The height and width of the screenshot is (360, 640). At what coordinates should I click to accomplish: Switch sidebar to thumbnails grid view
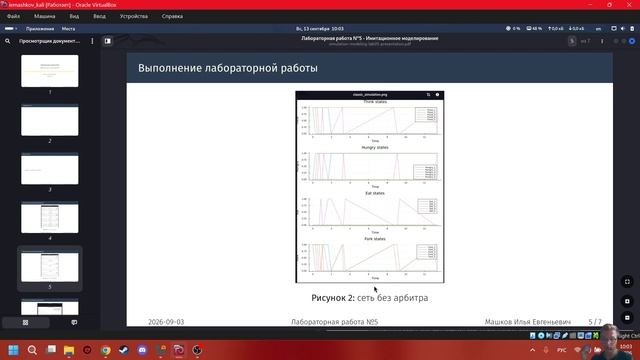click(26, 322)
